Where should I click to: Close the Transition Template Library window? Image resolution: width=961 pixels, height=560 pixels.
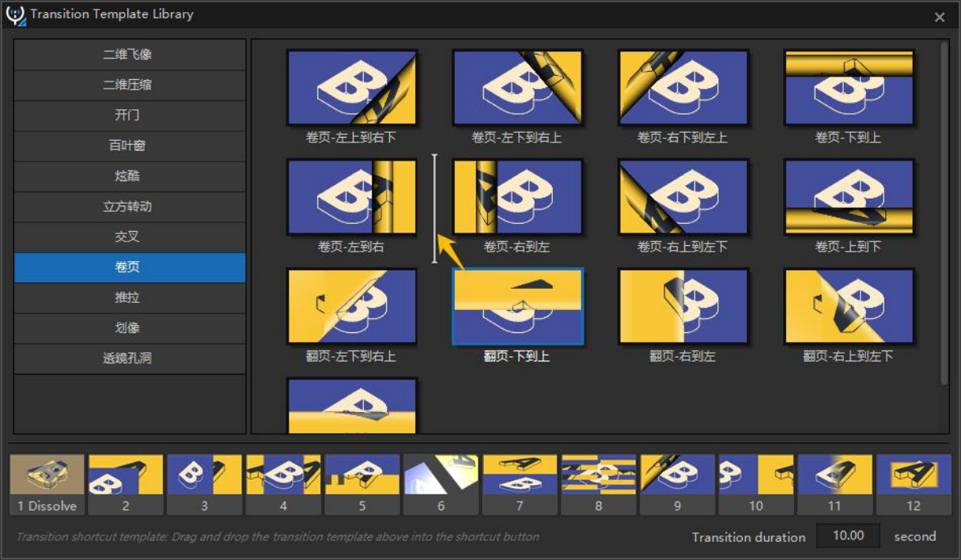pos(940,17)
